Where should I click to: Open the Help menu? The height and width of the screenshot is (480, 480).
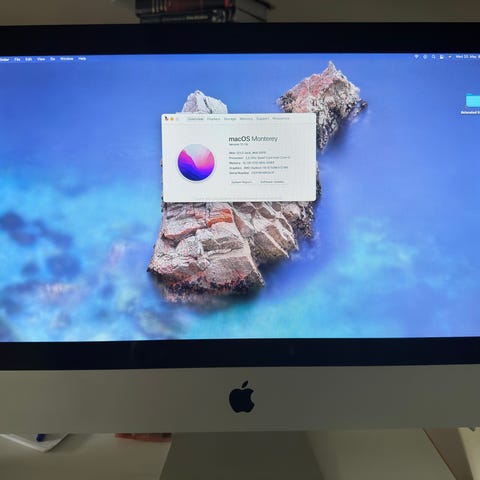click(x=82, y=59)
